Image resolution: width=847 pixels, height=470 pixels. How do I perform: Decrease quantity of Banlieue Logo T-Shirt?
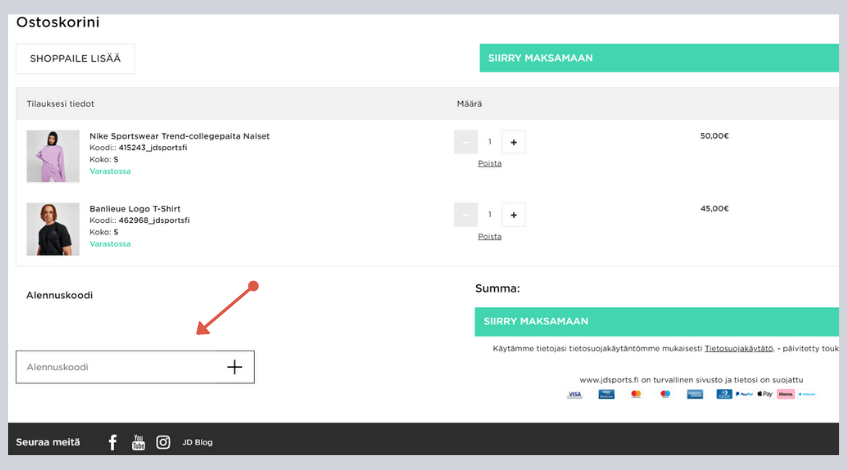(465, 215)
